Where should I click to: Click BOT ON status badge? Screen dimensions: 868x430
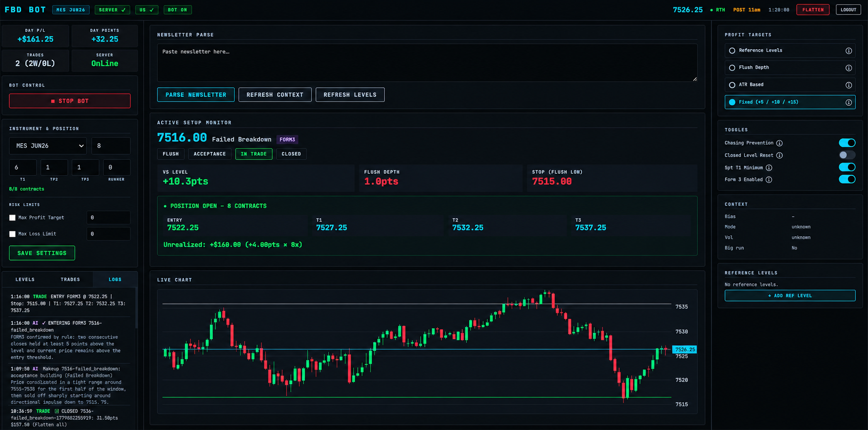(178, 10)
